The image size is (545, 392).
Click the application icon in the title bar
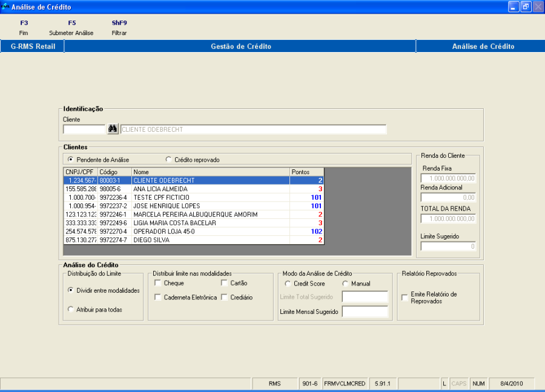6,7
